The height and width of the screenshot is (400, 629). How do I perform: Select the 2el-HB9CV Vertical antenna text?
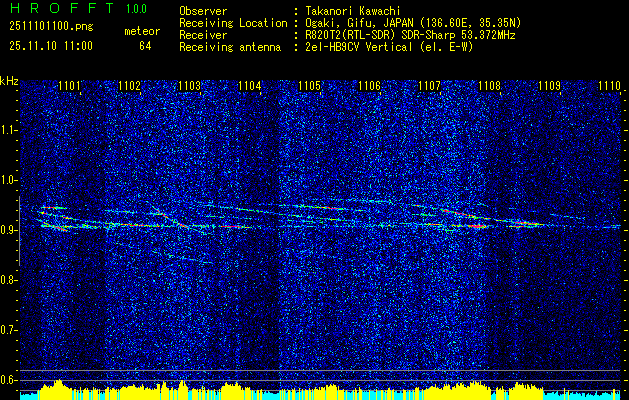(389, 47)
